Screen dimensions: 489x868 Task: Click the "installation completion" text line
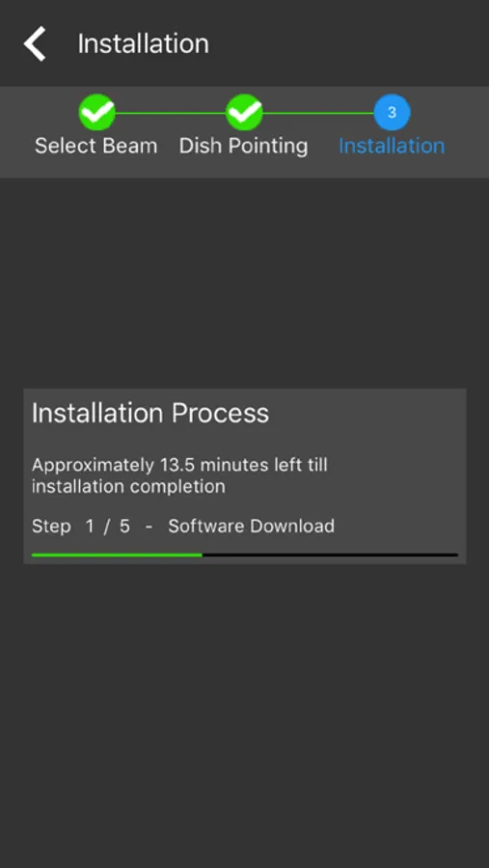pyautogui.click(x=128, y=487)
